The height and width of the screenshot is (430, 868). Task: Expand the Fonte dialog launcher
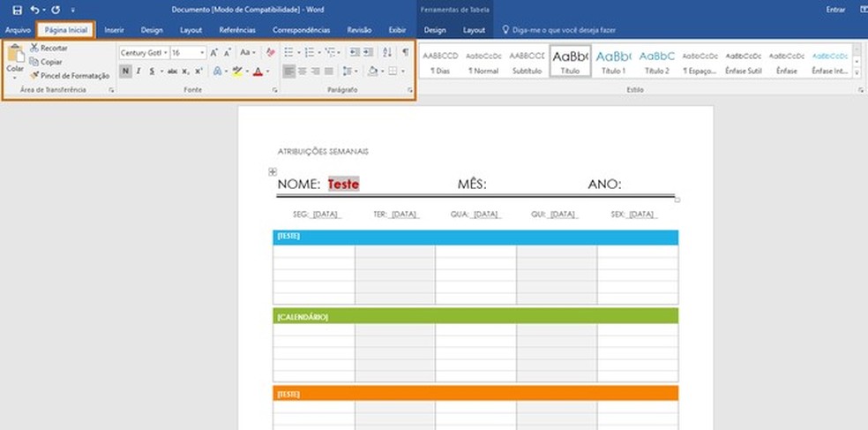(x=275, y=90)
